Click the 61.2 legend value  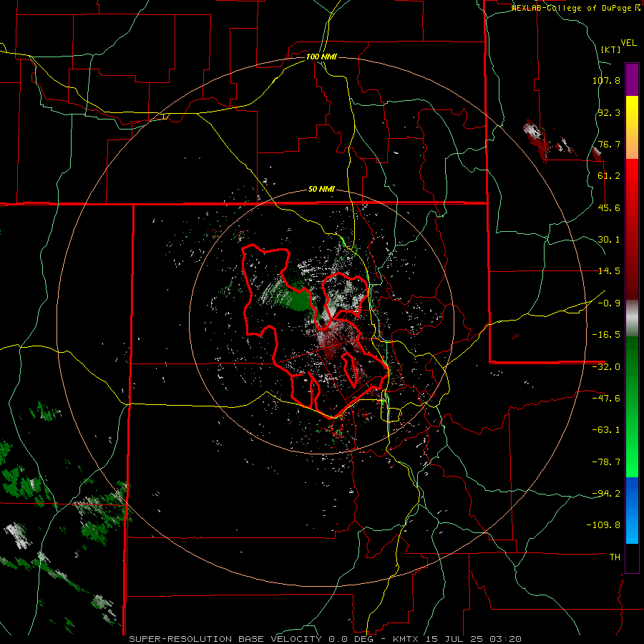(x=609, y=176)
